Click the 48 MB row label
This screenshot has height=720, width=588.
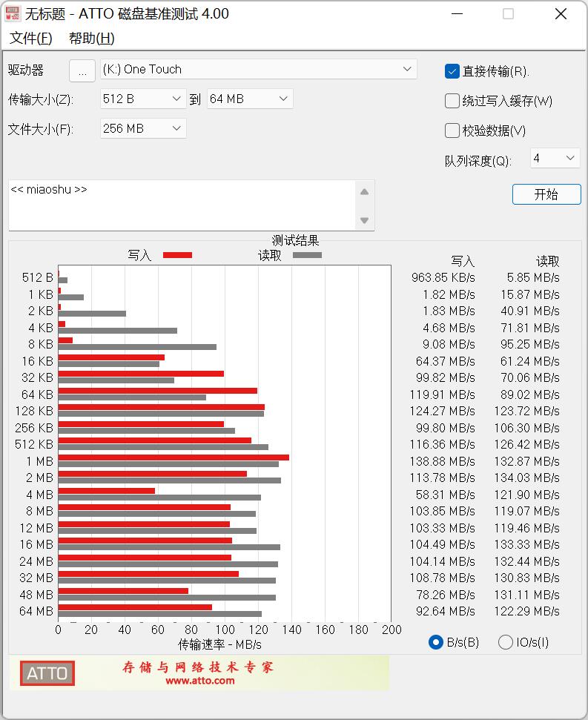(x=36, y=595)
